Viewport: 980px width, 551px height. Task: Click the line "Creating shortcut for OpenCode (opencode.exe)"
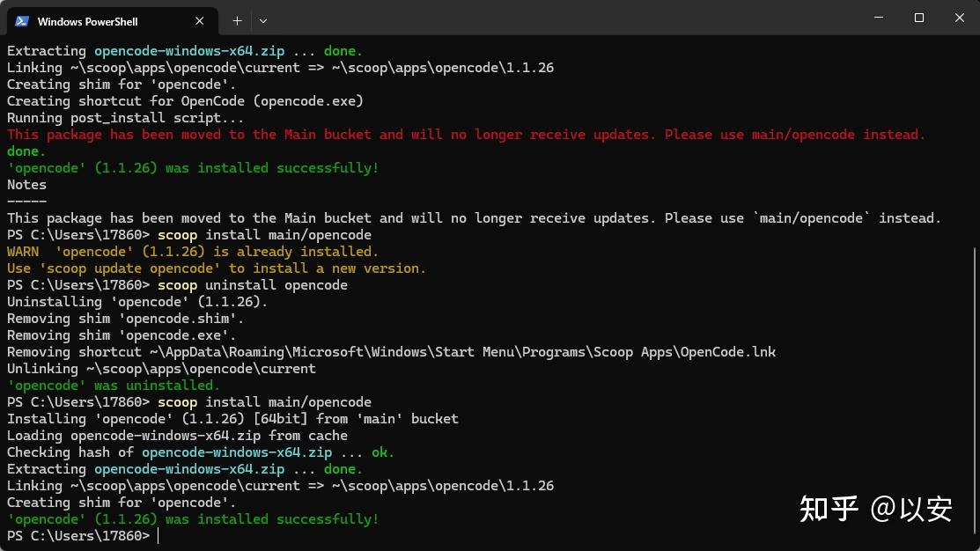tap(185, 101)
